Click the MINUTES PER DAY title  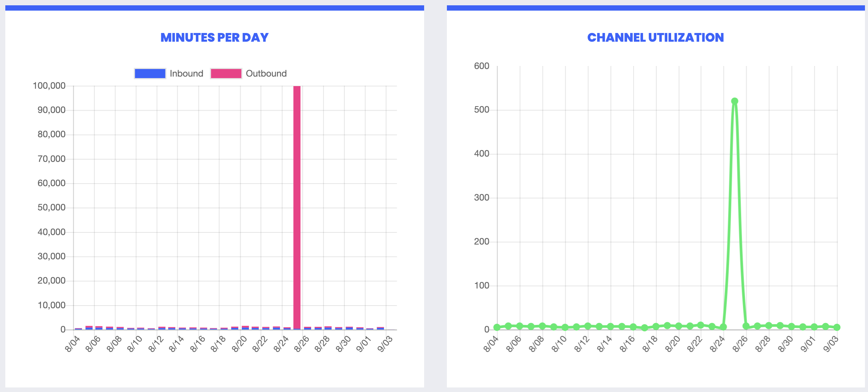click(x=214, y=38)
